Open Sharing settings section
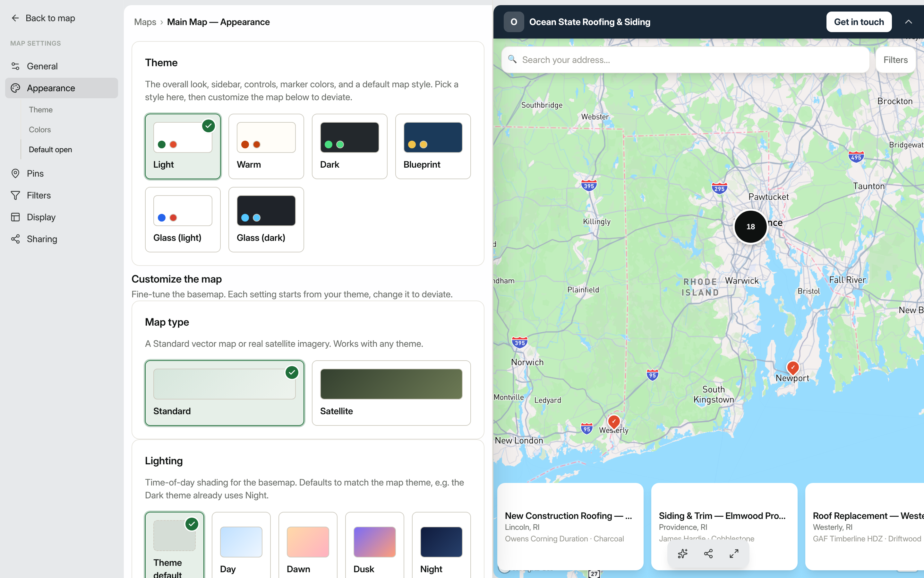Viewport: 924px width, 578px height. click(x=62, y=239)
